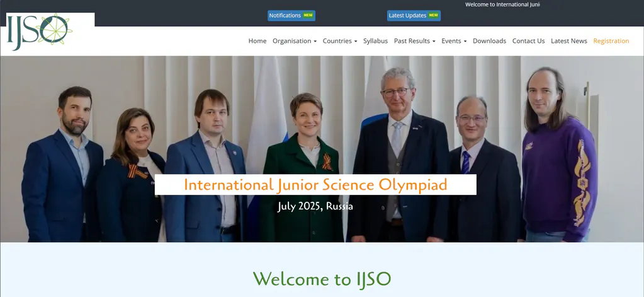
Task: Open the Contact Us page
Action: [528, 41]
